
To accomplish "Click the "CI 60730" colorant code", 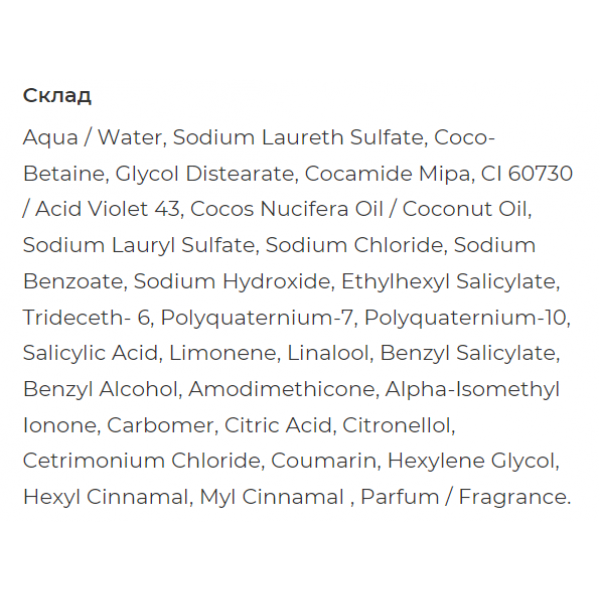I will (526, 173).
